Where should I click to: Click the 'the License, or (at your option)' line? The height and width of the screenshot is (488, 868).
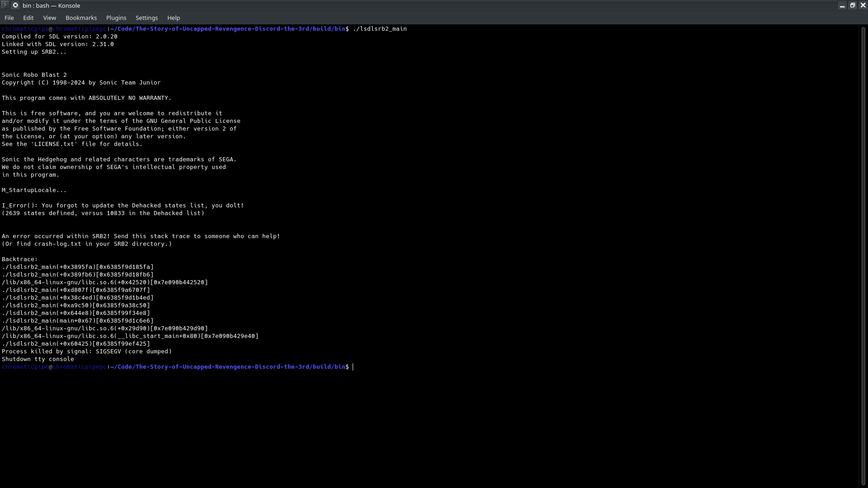tap(94, 136)
